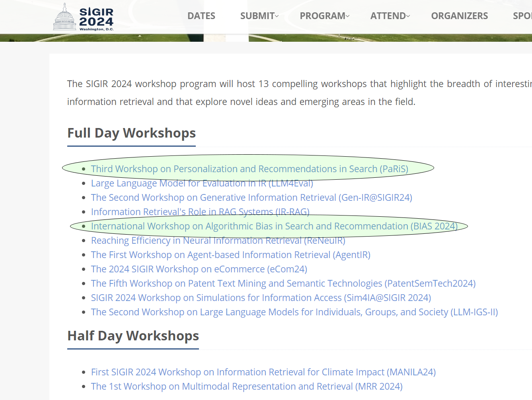Open the PaRiS personalization workshop link
Viewport: 532px width, 400px height.
(x=249, y=169)
